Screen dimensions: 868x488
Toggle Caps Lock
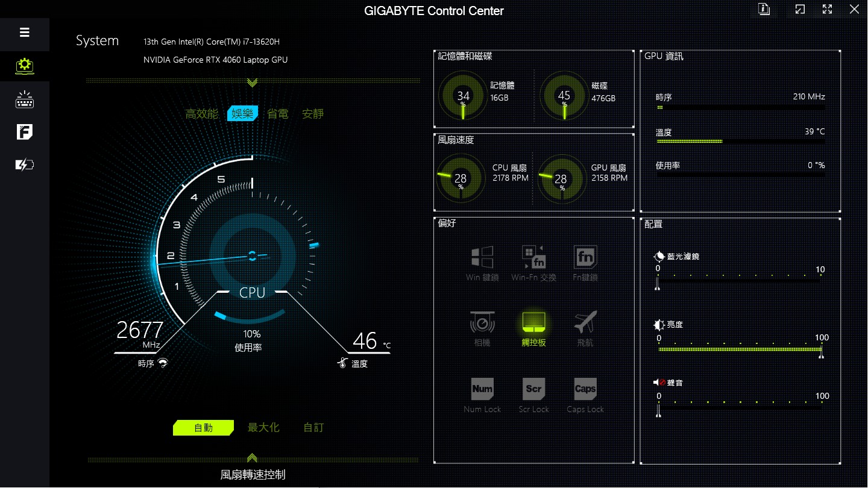[585, 395]
